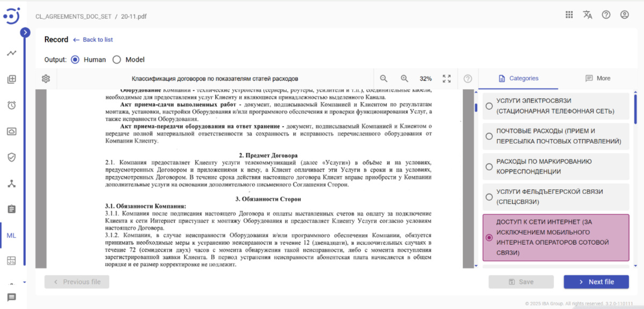
Task: Open the alarm clock sidebar icon
Action: [x=11, y=105]
